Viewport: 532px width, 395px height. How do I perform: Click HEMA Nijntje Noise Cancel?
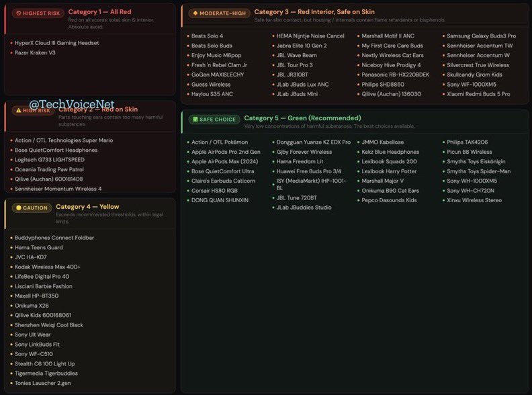click(310, 36)
